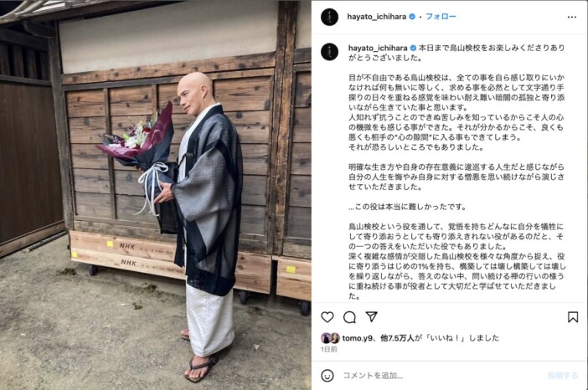
Task: Open the three-dot more options menu
Action: pos(571,17)
